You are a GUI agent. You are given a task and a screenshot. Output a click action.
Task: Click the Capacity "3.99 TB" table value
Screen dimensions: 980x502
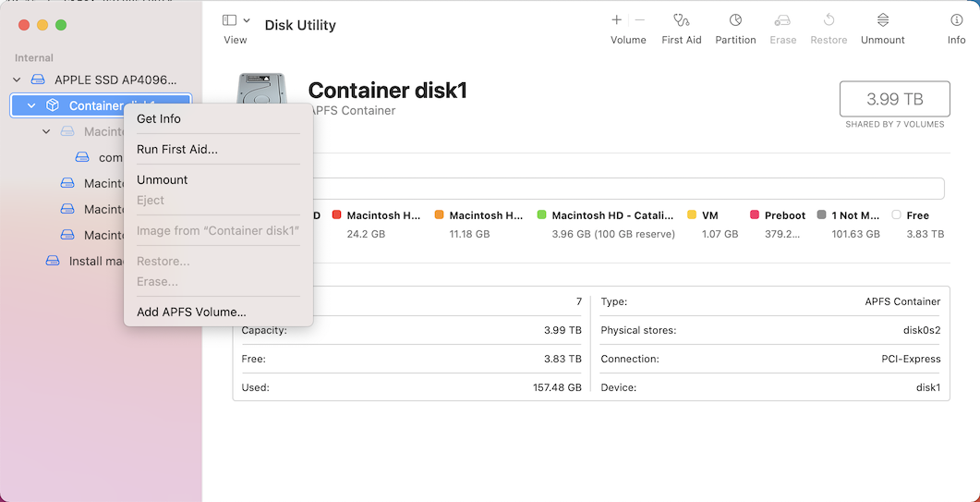[x=563, y=330]
